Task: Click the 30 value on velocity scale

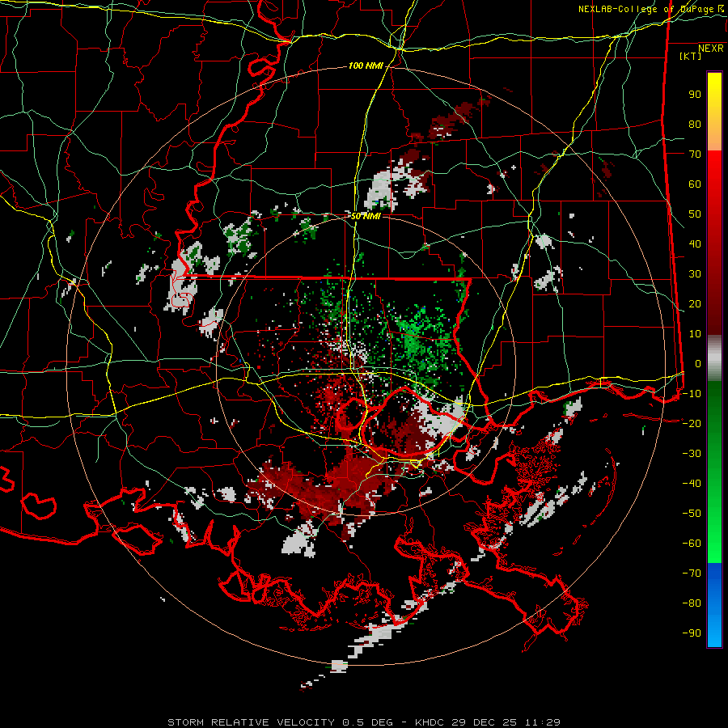Action: tap(695, 274)
